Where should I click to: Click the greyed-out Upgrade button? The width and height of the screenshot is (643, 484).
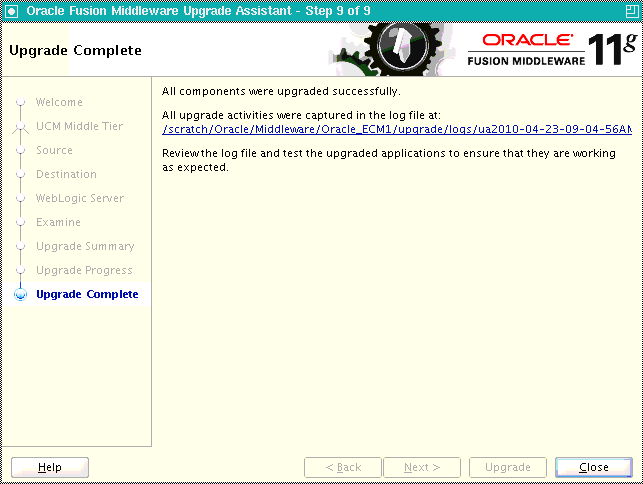[508, 467]
